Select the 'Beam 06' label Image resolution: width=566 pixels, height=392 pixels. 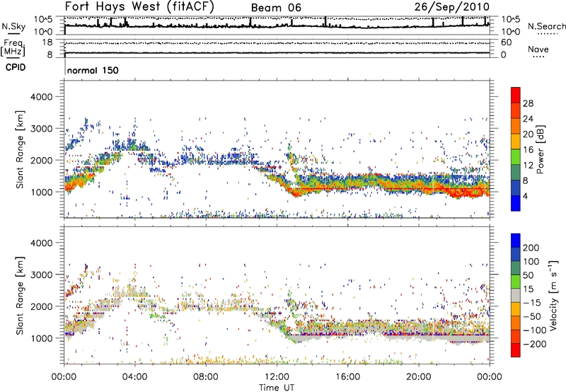tap(276, 8)
